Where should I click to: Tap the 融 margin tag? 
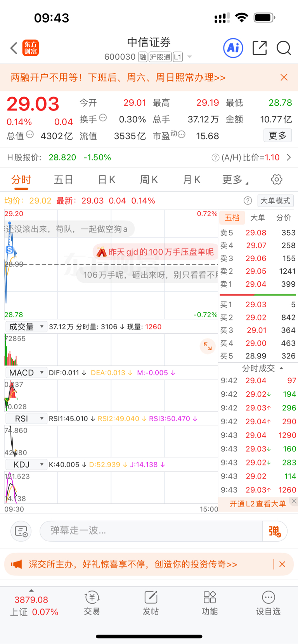[x=143, y=57]
